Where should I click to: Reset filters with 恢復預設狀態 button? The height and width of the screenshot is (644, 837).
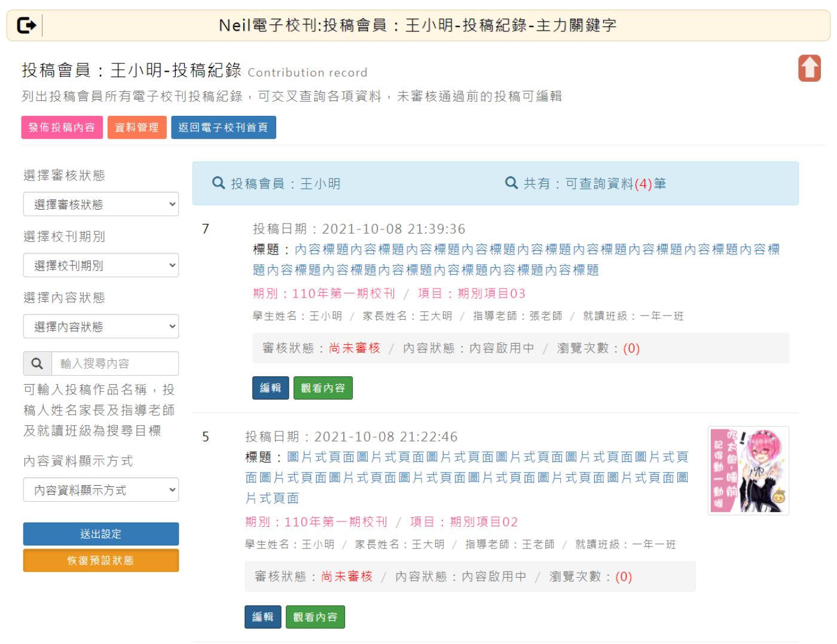(101, 560)
